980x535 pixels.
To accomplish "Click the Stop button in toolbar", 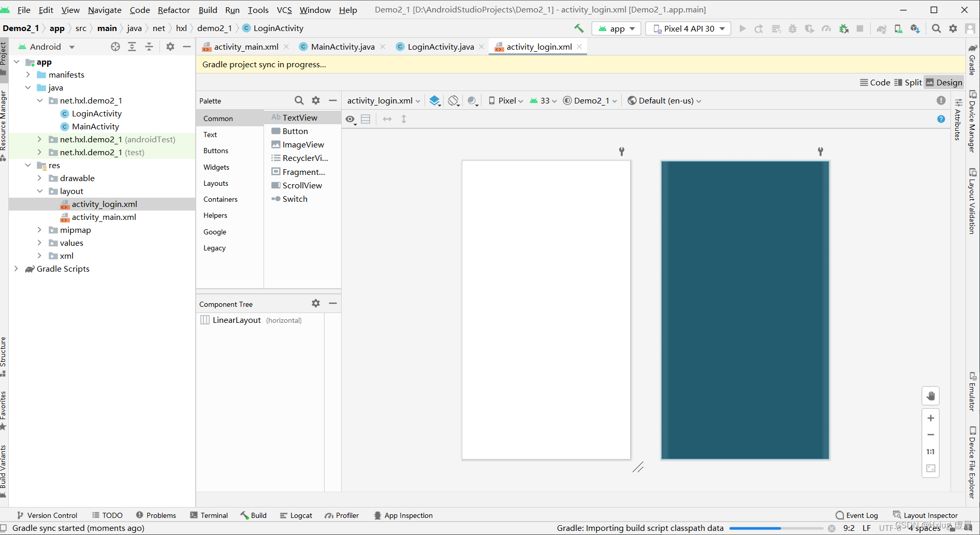I will point(860,28).
